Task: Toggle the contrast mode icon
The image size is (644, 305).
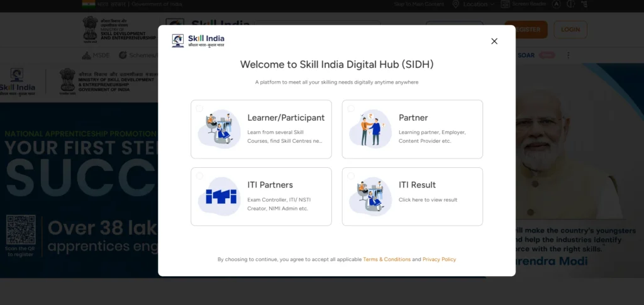Action: pyautogui.click(x=570, y=4)
